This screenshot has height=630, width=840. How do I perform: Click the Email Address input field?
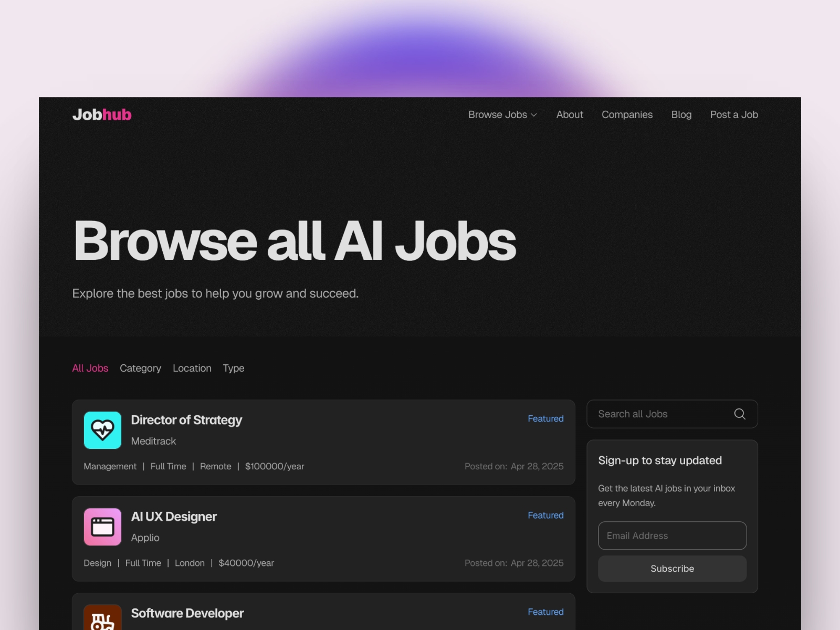point(672,535)
